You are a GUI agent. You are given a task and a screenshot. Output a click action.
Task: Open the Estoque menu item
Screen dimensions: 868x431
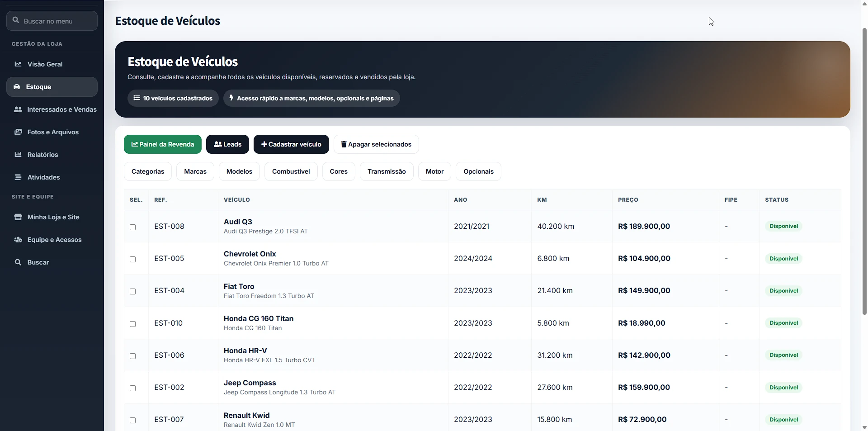pyautogui.click(x=52, y=87)
